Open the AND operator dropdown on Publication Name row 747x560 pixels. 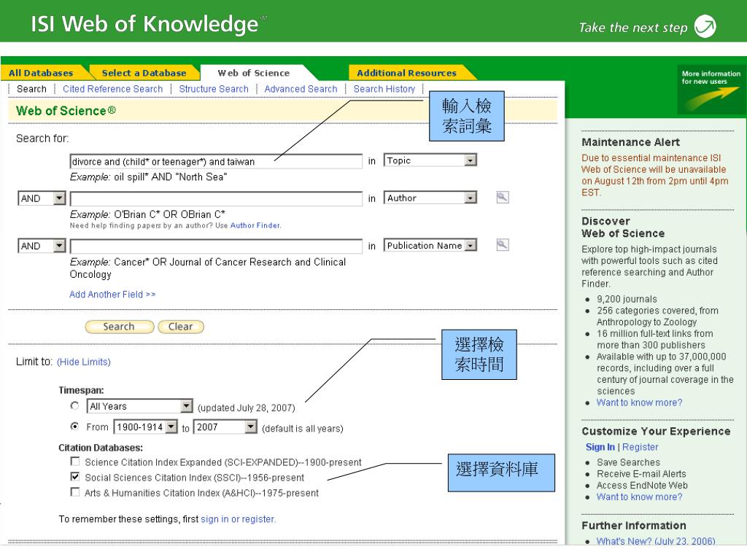tap(42, 246)
